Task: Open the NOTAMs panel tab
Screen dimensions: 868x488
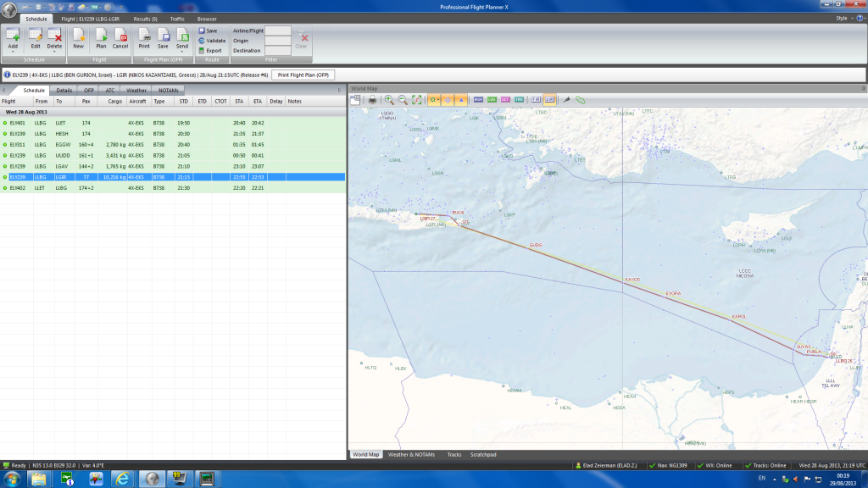Action: click(168, 89)
